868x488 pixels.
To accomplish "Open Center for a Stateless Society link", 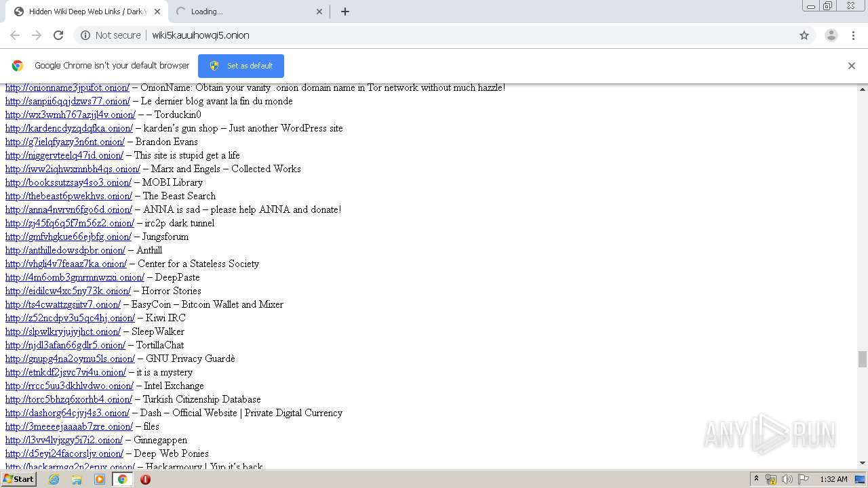I will coord(66,264).
